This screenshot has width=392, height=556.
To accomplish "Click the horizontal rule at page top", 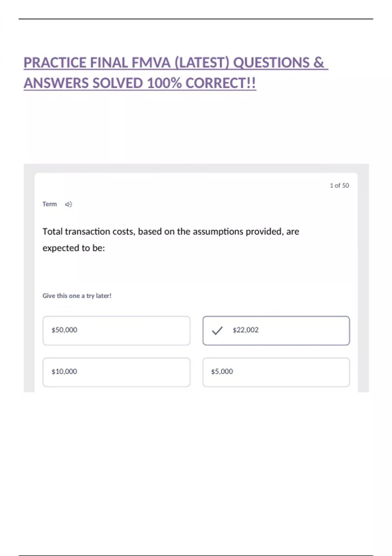I will (196, 19).
